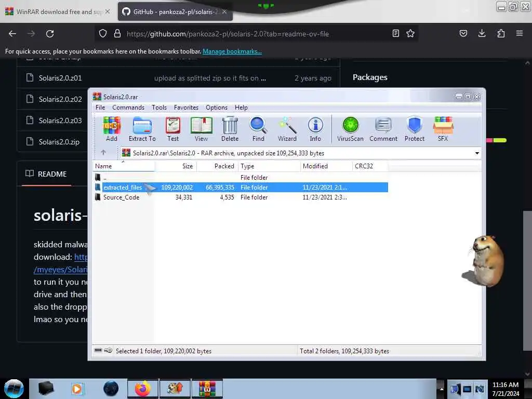Open the Windows Start button
The width and height of the screenshot is (532, 399).
coord(14,388)
